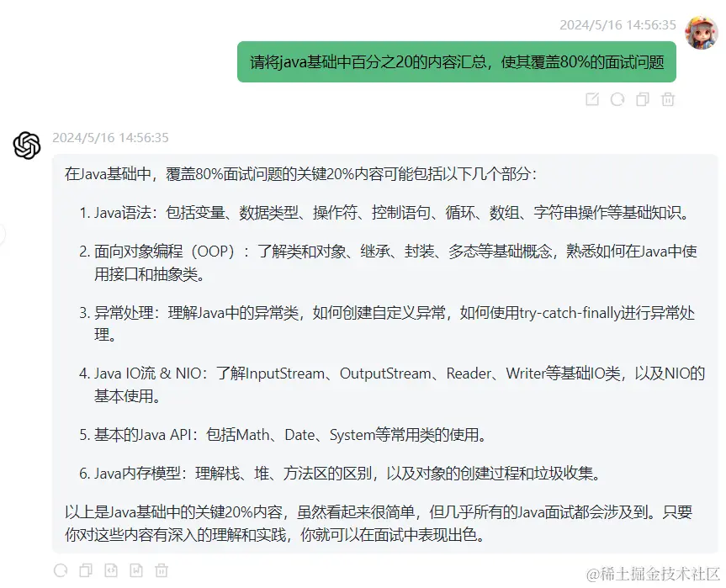This screenshot has width=726, height=588.
Task: Click the Word document icon under the reply
Action: 136,570
